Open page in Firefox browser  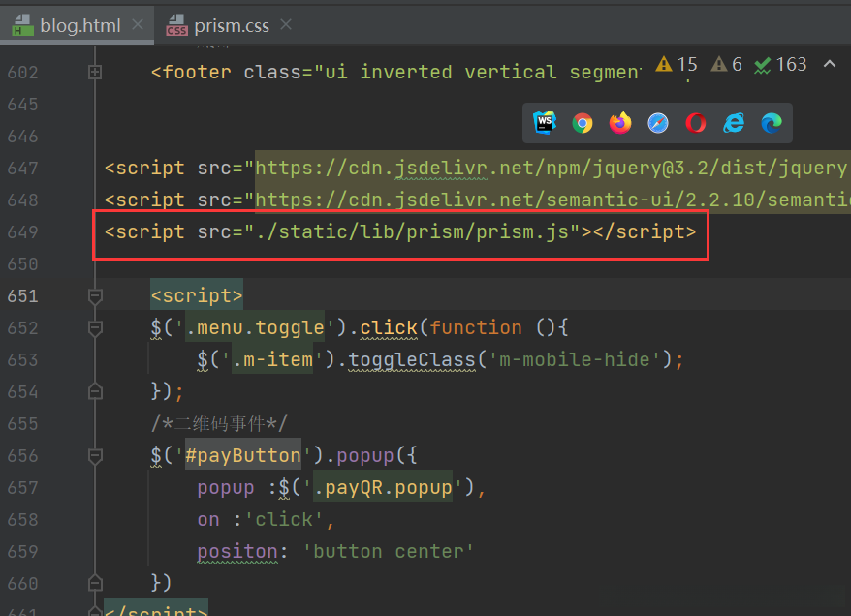tap(620, 123)
